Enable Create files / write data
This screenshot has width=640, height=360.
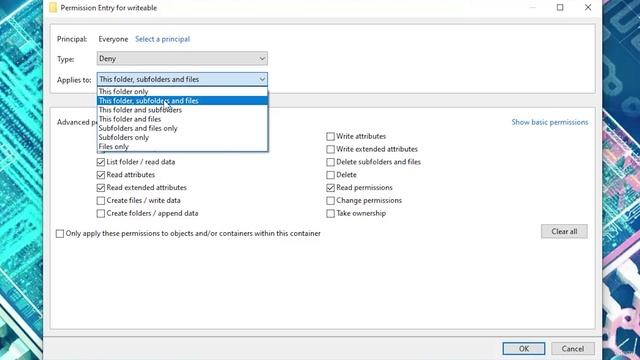(101, 200)
